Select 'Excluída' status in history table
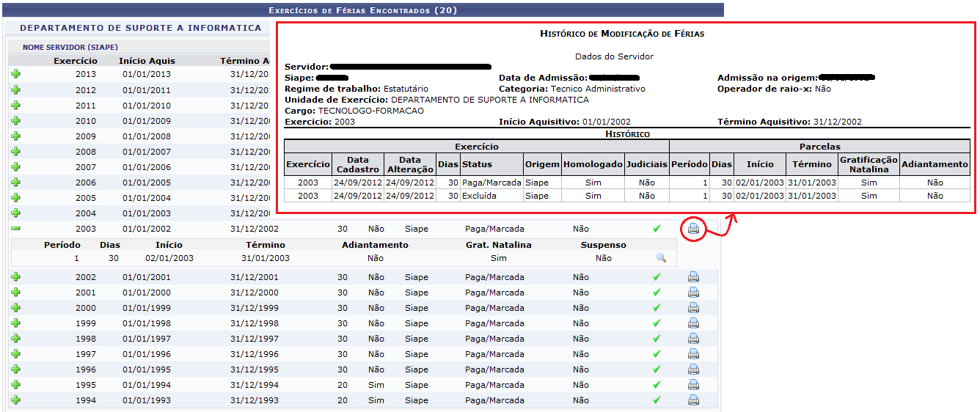Screen dimensions: 980x412 480,196
